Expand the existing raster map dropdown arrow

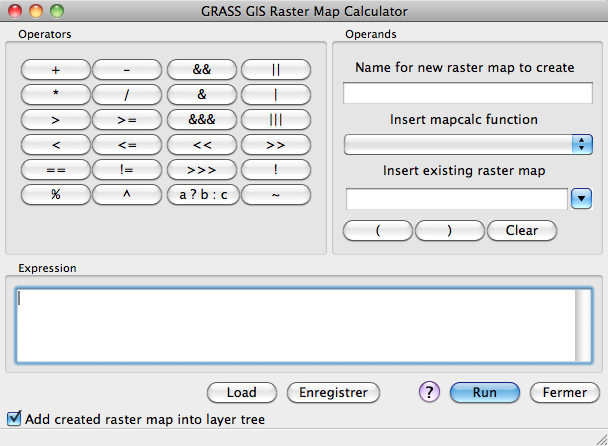click(582, 199)
